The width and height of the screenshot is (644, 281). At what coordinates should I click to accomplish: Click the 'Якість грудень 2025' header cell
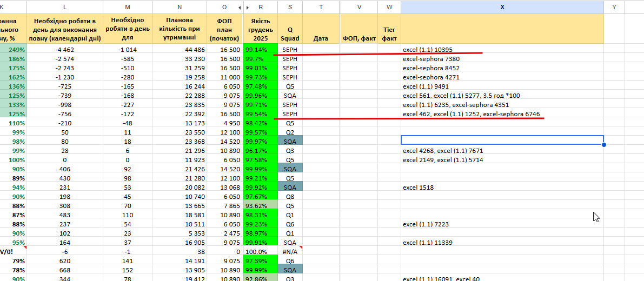261,29
